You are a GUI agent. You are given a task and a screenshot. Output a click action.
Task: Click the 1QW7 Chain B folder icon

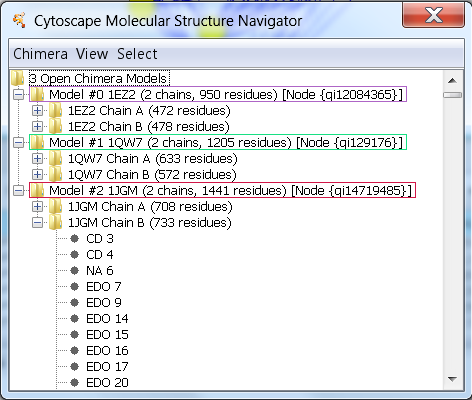(x=55, y=175)
